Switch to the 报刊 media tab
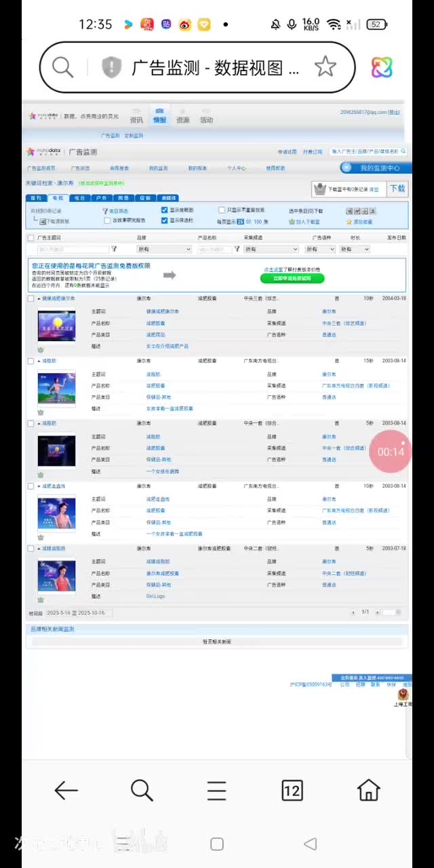 click(x=35, y=198)
